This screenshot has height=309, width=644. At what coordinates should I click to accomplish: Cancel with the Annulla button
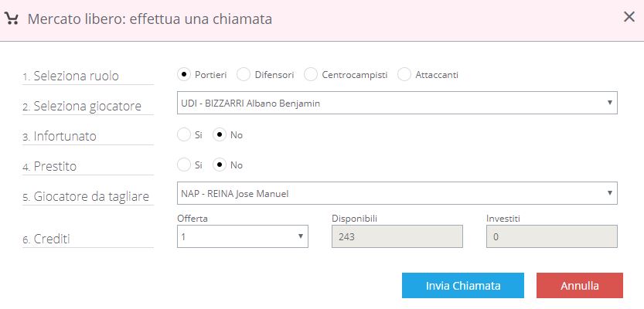click(579, 285)
